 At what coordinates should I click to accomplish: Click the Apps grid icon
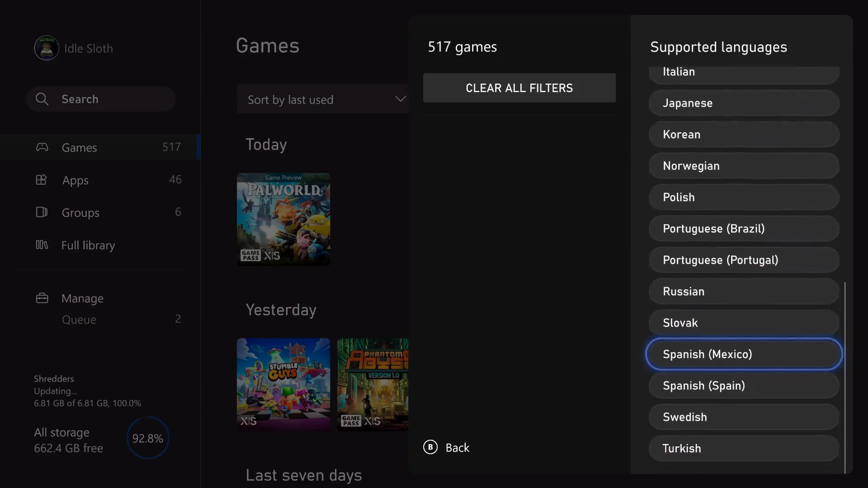point(41,180)
